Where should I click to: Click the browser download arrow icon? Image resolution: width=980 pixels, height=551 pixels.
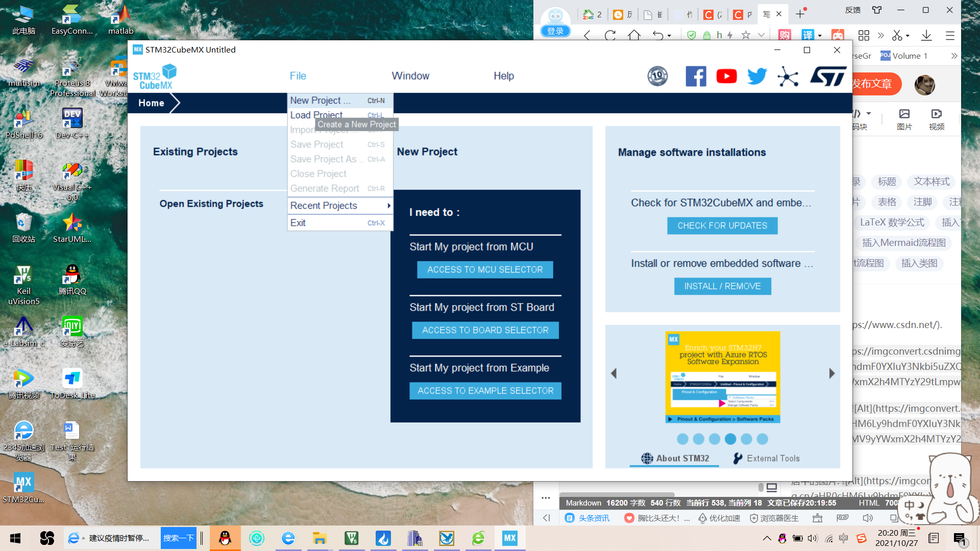[926, 35]
